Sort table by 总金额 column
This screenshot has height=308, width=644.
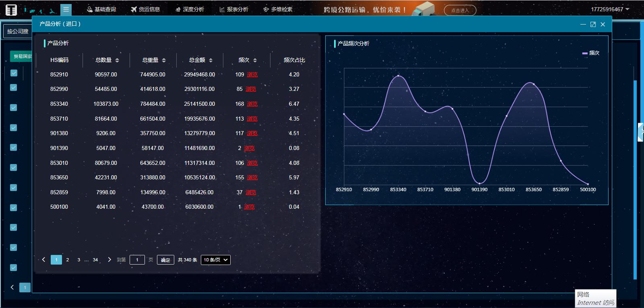coord(211,60)
